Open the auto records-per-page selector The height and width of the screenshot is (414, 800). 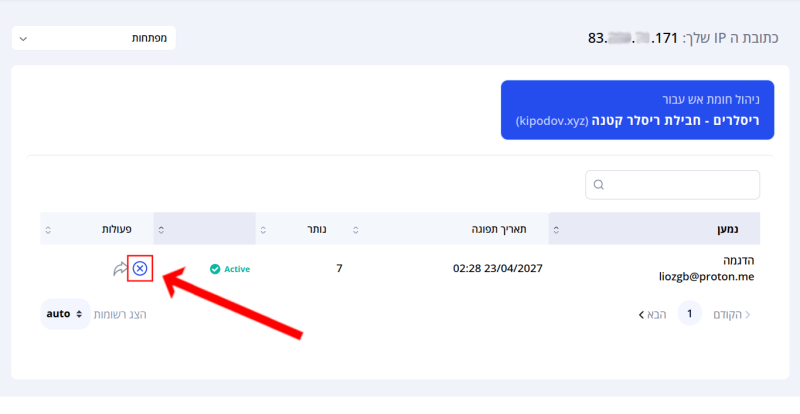click(x=65, y=314)
